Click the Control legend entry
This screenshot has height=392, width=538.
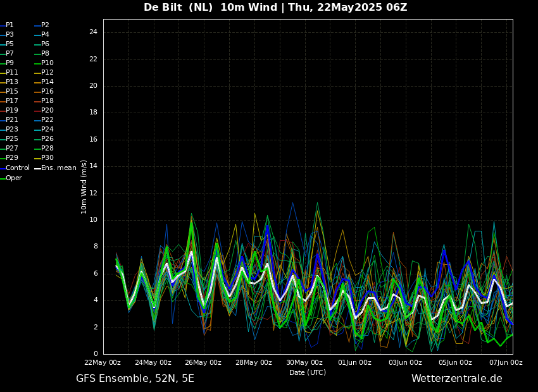17,168
